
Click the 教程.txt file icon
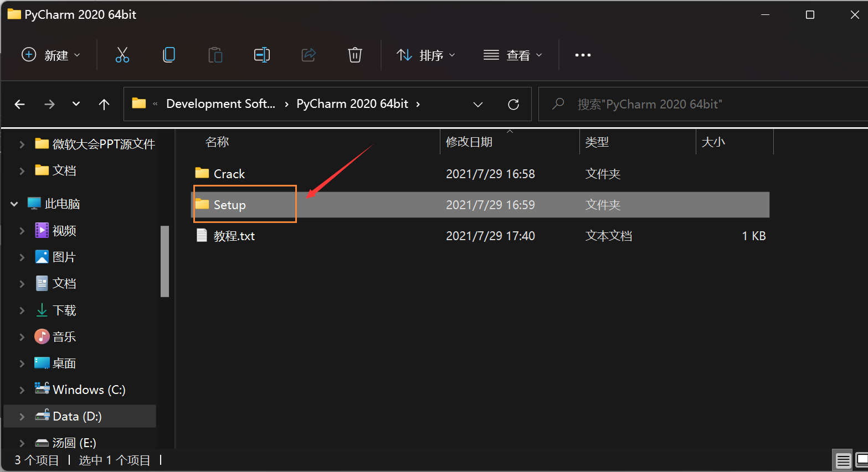(202, 235)
